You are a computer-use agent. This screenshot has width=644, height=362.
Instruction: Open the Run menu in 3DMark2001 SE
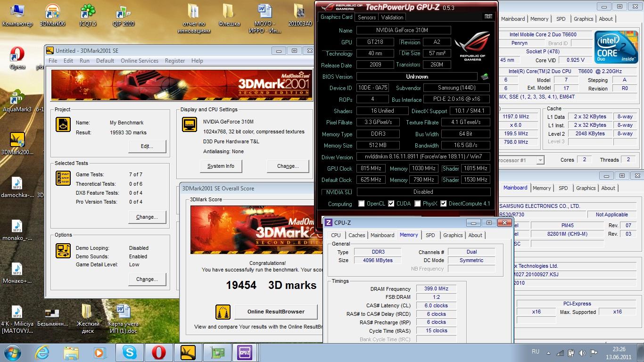pyautogui.click(x=84, y=61)
